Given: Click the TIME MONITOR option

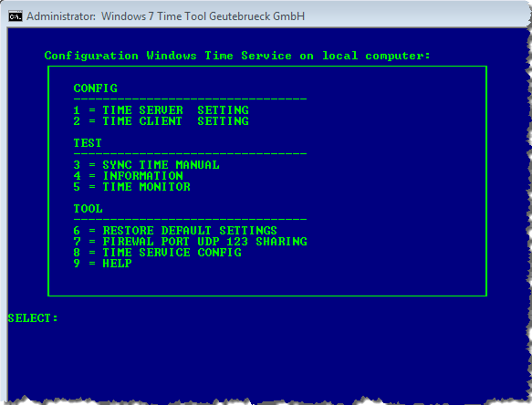Looking at the screenshot, I should click(132, 187).
